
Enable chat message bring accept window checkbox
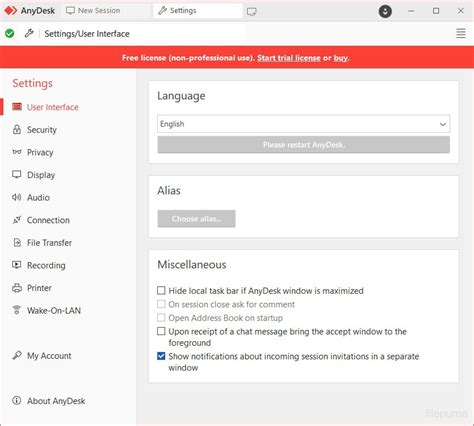click(x=161, y=331)
